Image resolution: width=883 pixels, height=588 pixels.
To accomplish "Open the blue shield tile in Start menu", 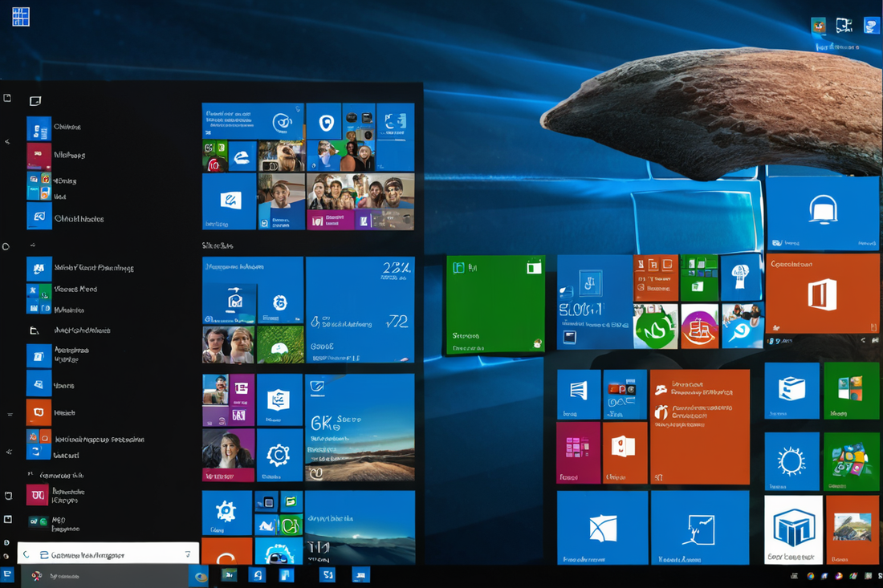I will tap(323, 121).
